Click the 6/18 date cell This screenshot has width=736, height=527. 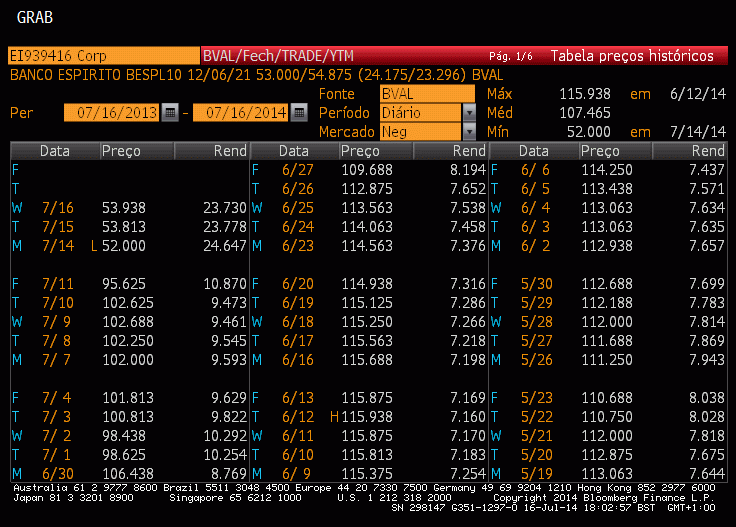click(x=298, y=322)
